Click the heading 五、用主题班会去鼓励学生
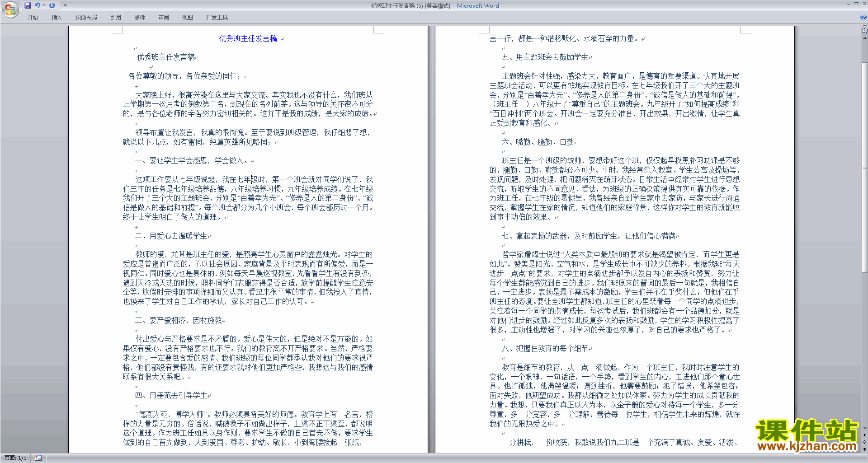The width and height of the screenshot is (868, 463). [x=545, y=57]
